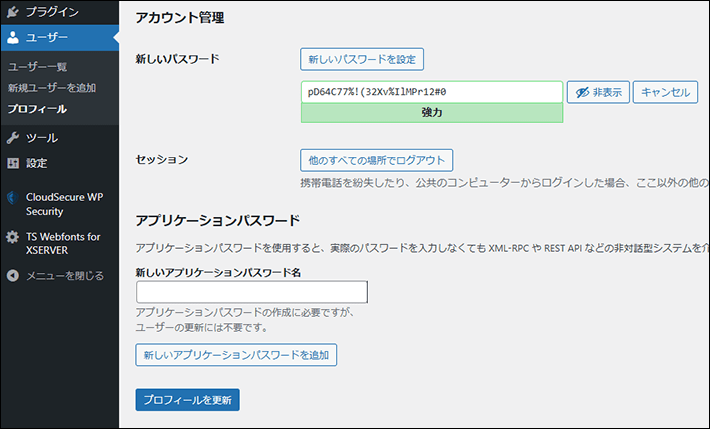Image resolution: width=710 pixels, height=429 pixels.
Task: Click the wrench icon for ツール
Action: tap(13, 138)
